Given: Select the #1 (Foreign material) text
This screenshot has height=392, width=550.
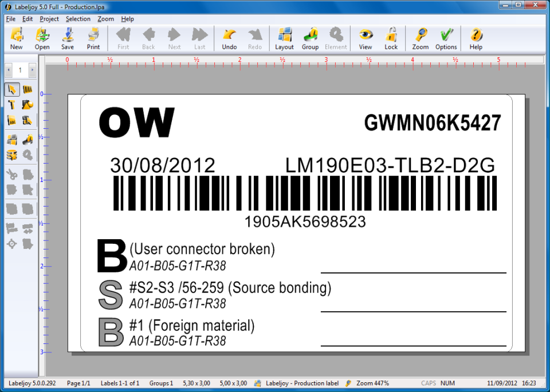Looking at the screenshot, I should coord(192,326).
